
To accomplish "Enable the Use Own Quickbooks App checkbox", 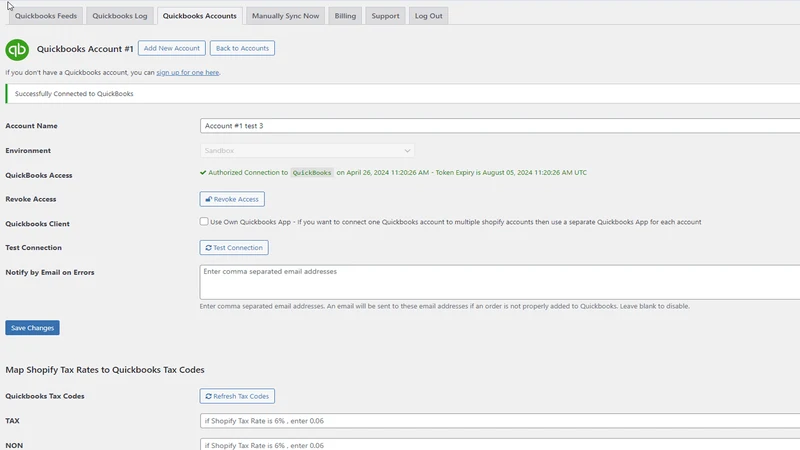I will [x=204, y=221].
